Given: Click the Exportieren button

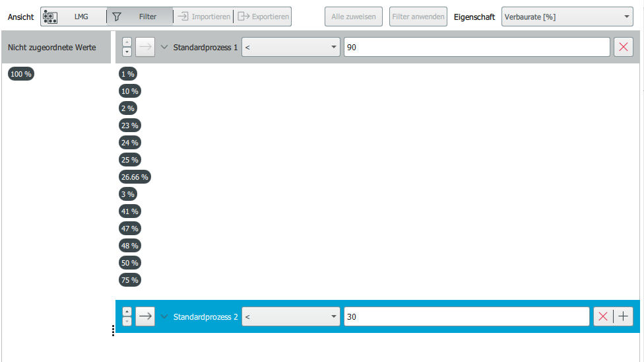Looking at the screenshot, I should click(263, 17).
